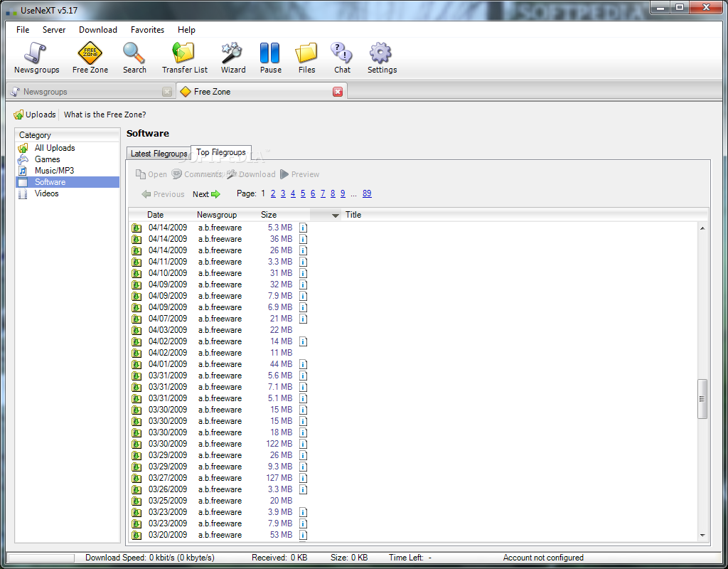Launch the Wizard toolbar icon

click(232, 58)
